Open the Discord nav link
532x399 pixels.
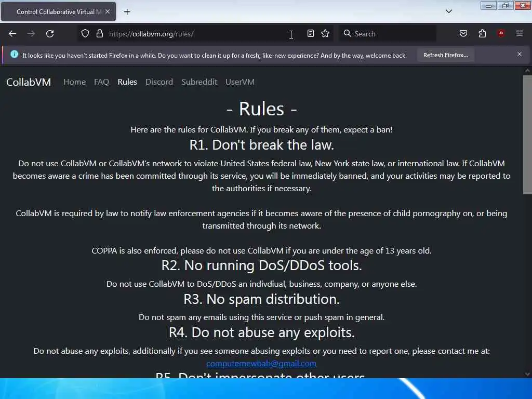pyautogui.click(x=159, y=82)
